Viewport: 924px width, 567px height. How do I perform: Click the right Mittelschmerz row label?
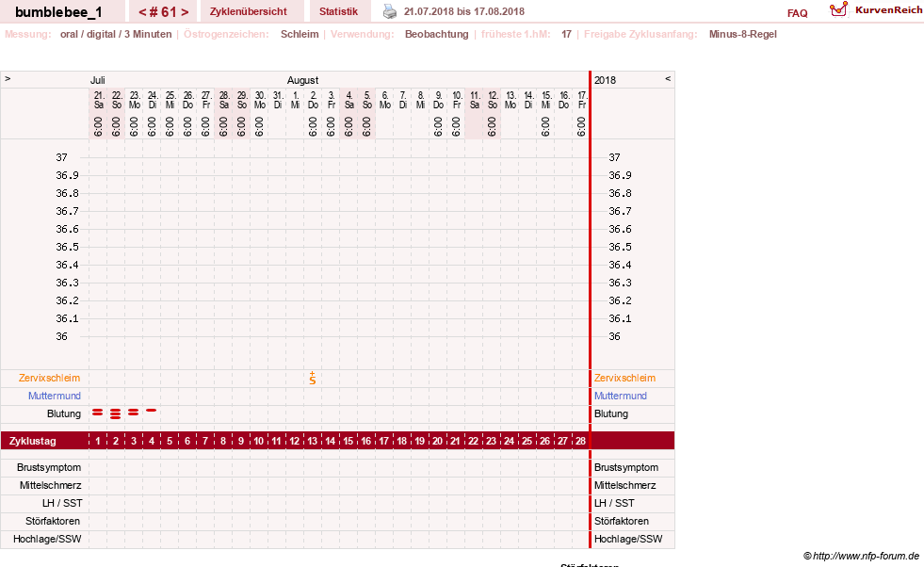point(624,486)
